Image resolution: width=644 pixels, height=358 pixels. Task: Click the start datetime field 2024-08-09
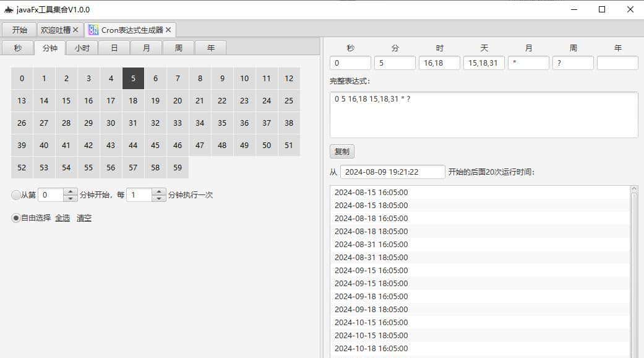click(x=392, y=172)
